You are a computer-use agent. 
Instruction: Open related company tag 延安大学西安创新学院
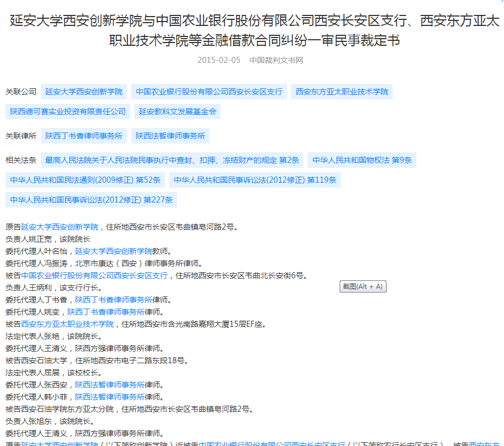point(84,92)
